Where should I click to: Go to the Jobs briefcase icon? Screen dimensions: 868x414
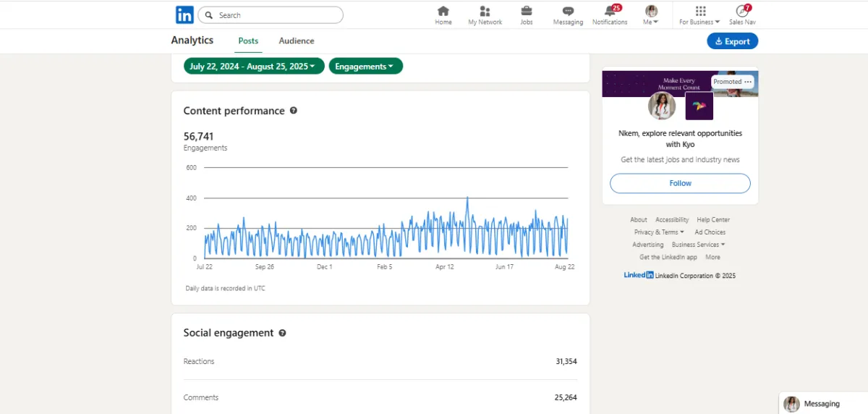(527, 12)
